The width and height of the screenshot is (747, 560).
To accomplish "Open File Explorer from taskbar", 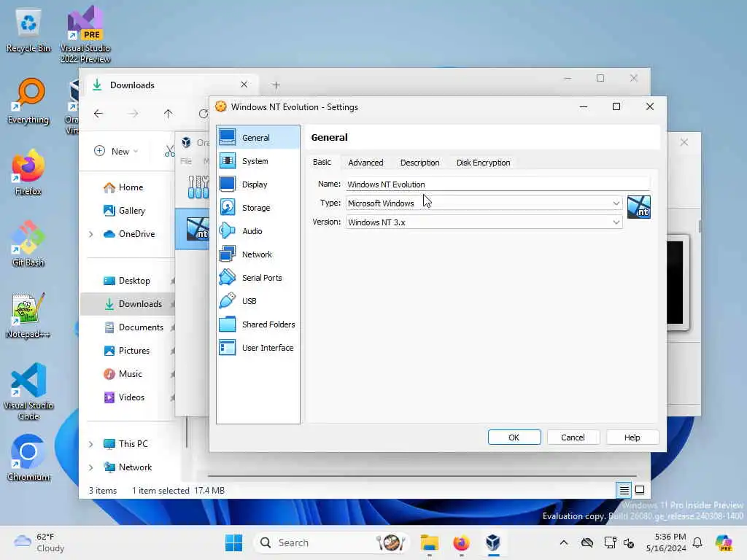I will coord(429,542).
